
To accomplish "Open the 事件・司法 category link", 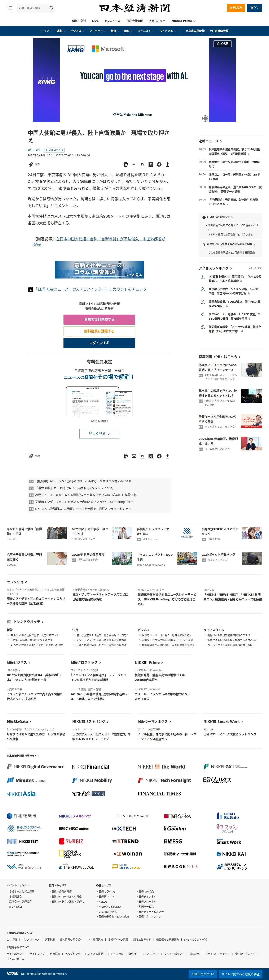I will tap(34, 150).
